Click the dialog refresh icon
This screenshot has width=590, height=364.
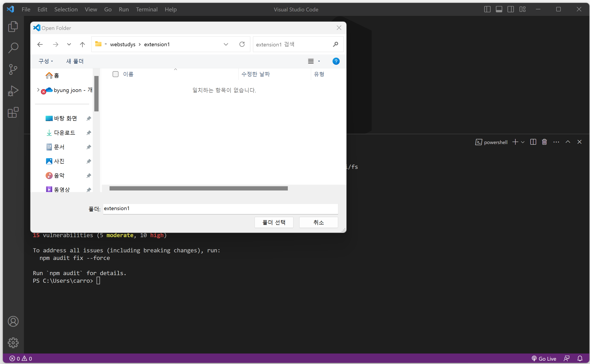[242, 44]
